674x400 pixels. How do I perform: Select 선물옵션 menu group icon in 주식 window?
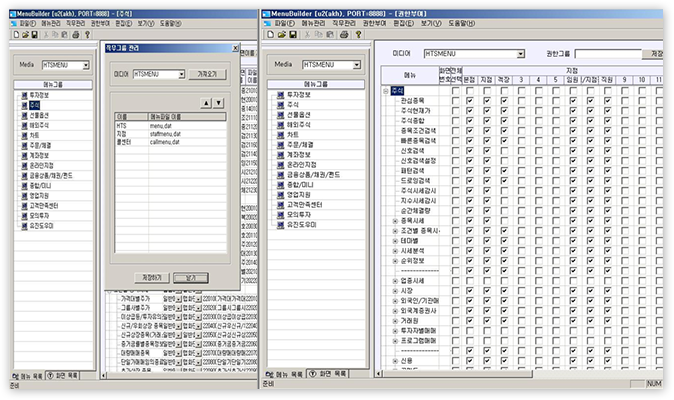tap(25, 116)
